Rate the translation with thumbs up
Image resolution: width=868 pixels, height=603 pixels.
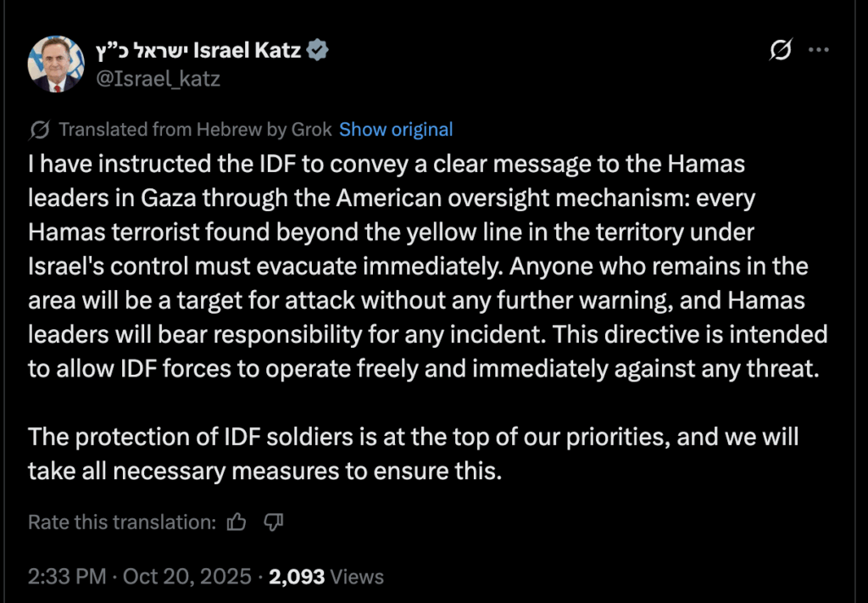point(237,522)
